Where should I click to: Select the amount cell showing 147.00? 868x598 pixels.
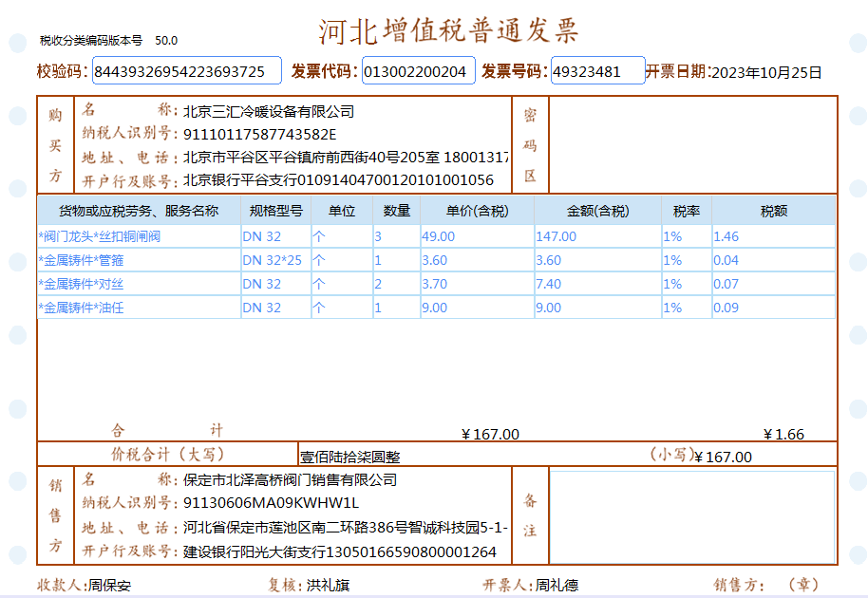(597, 236)
